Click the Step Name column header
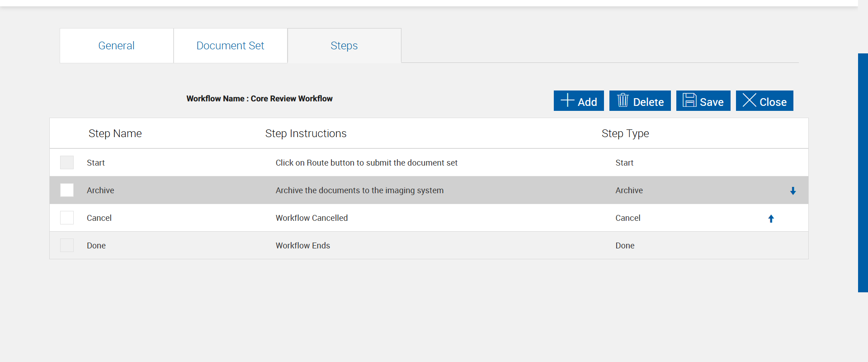868x362 pixels. (115, 133)
